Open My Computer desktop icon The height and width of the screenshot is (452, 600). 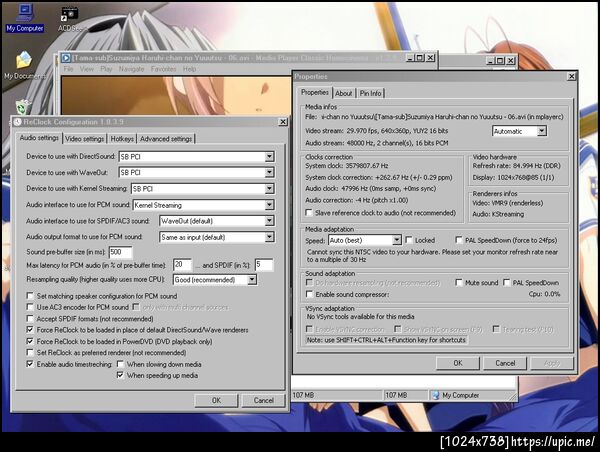(24, 18)
